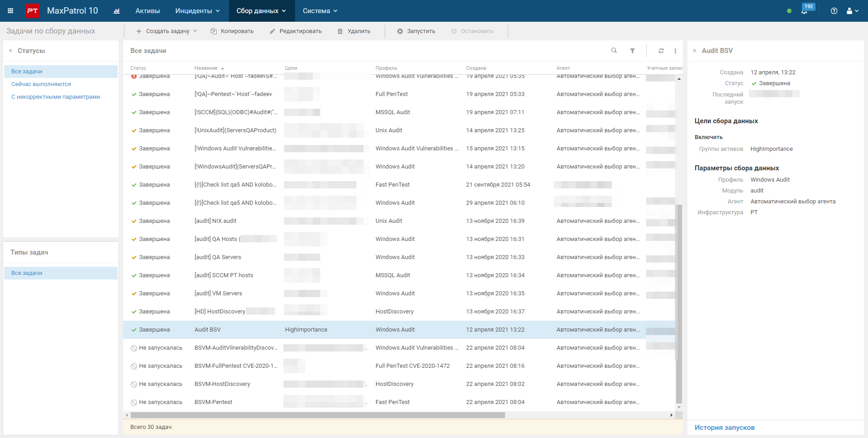Select Все задачи under Статусы
868x438 pixels.
pyautogui.click(x=61, y=72)
